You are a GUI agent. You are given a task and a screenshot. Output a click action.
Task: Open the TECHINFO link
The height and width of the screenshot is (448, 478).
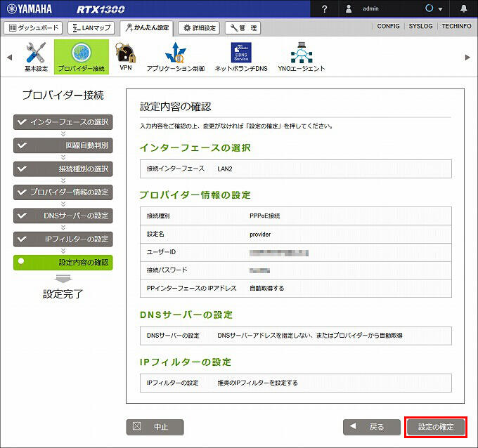[456, 26]
